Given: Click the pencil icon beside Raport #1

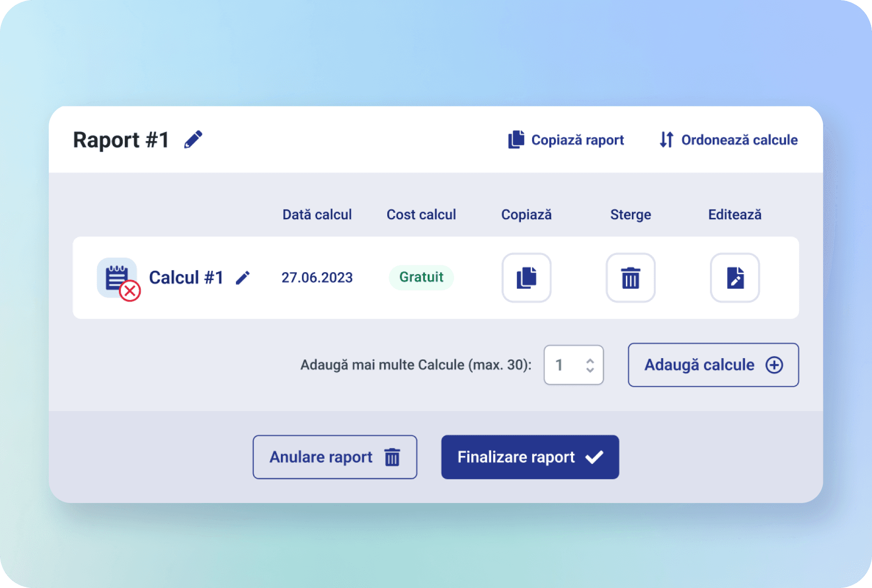Looking at the screenshot, I should pos(193,139).
